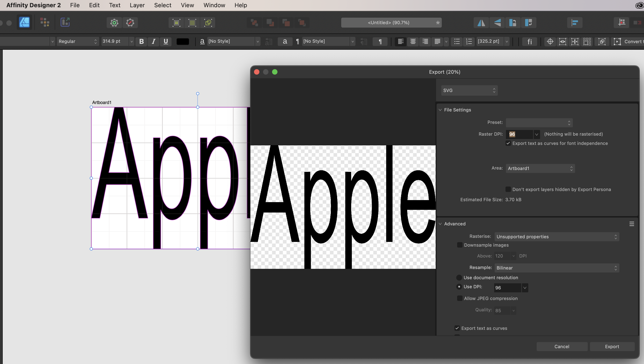644x364 pixels.
Task: Click the Raster DPI 96 input field
Action: 519,134
